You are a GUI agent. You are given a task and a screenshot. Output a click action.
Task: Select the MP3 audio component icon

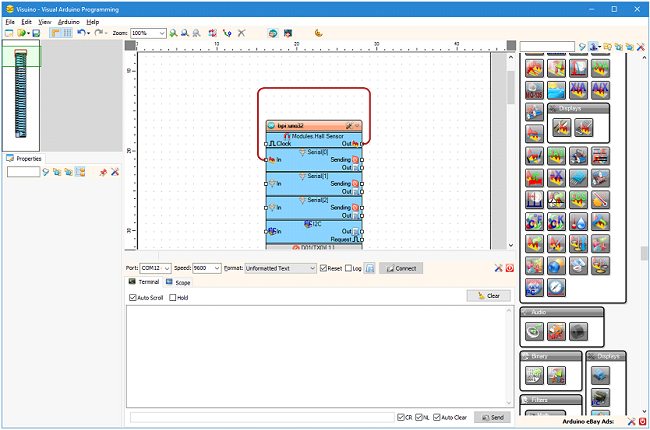pos(556,332)
